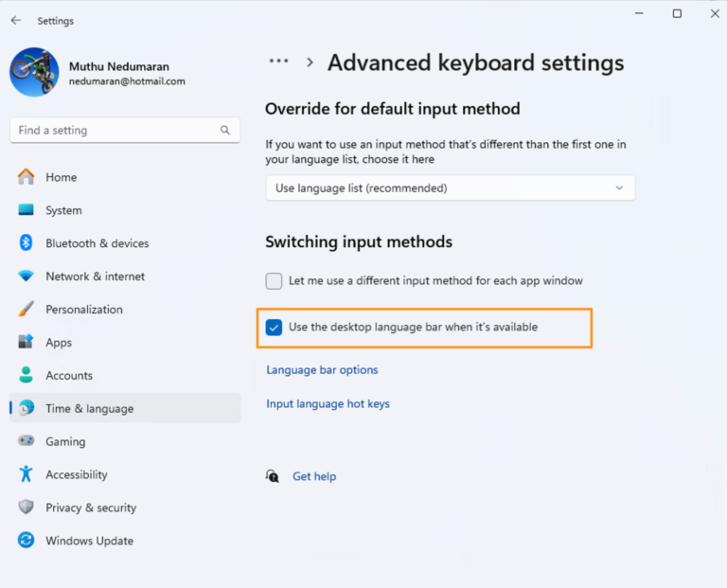
Task: Click Input language hot keys link
Action: pyautogui.click(x=328, y=404)
